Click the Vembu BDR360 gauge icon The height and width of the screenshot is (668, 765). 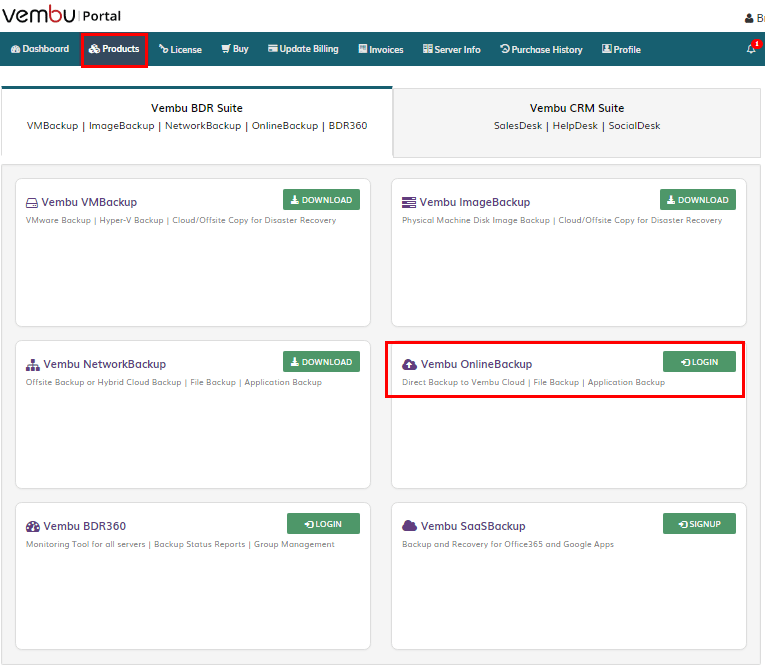[x=33, y=526]
